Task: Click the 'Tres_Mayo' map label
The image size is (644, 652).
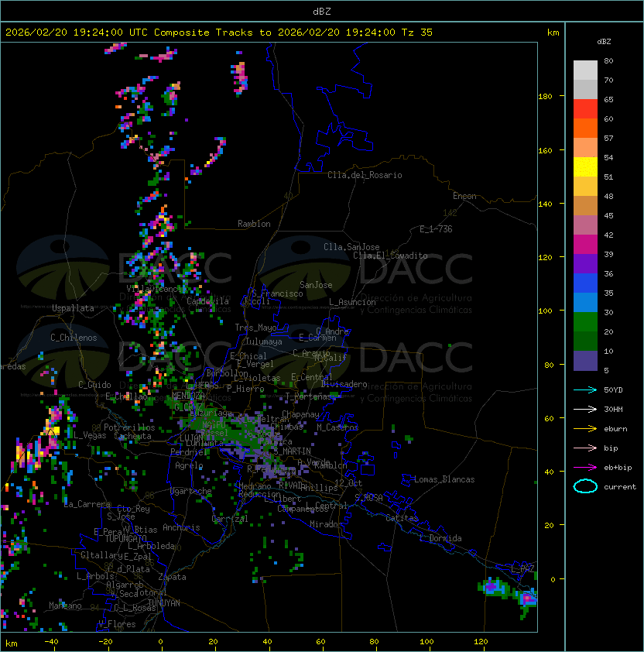Action: point(255,328)
